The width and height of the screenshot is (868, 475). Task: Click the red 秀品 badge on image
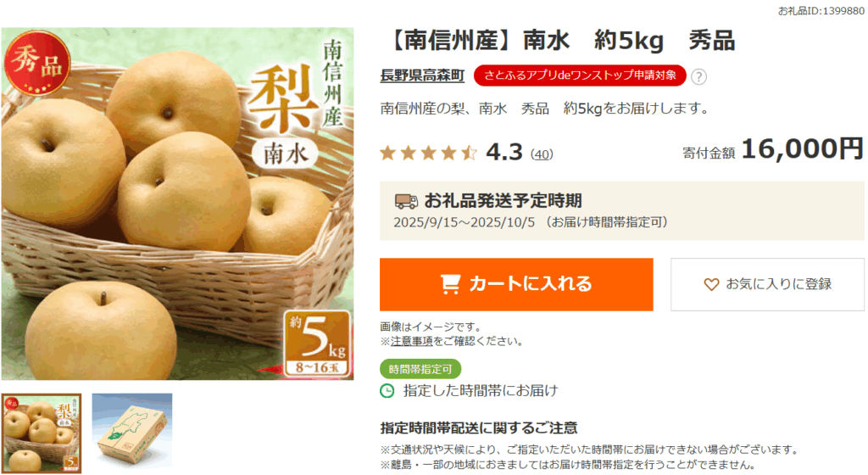[37, 63]
